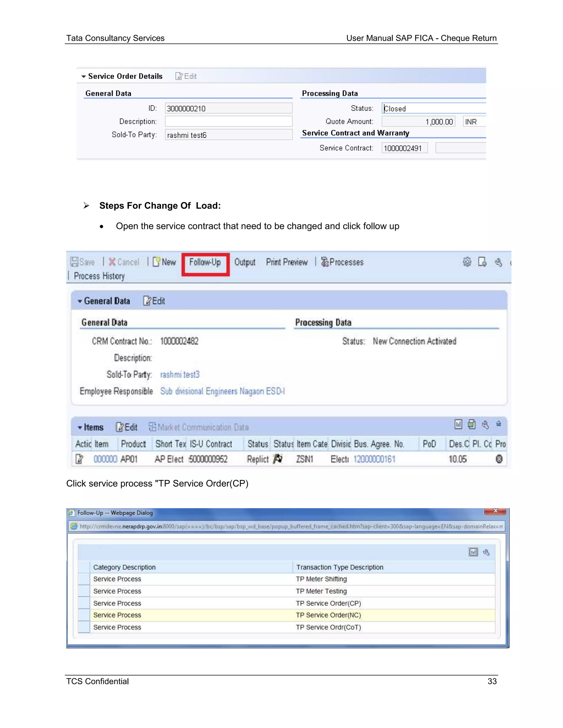Screen dimensions: 563x728
Task: Collapse the Service Order Details section
Action: point(83,77)
